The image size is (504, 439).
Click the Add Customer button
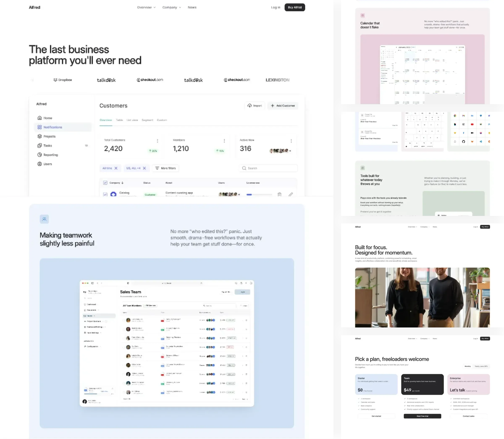(283, 106)
